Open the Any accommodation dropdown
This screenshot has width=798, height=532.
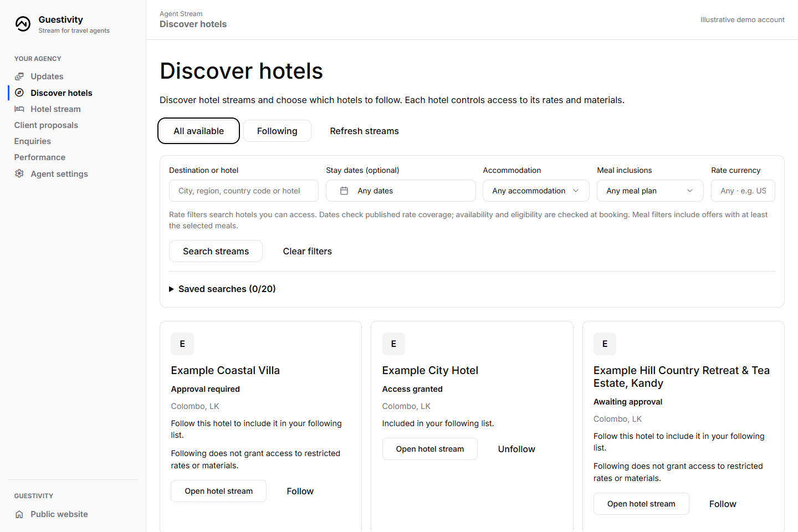[x=536, y=191]
